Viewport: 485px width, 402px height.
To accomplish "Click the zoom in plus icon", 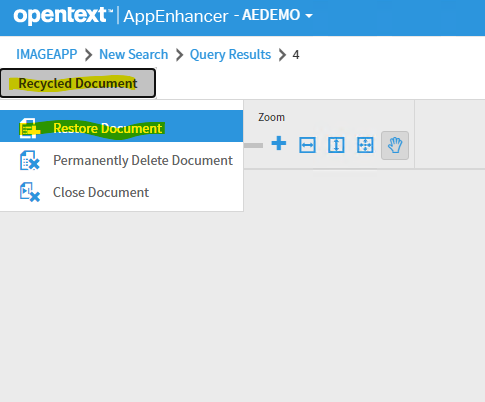I will [x=279, y=144].
